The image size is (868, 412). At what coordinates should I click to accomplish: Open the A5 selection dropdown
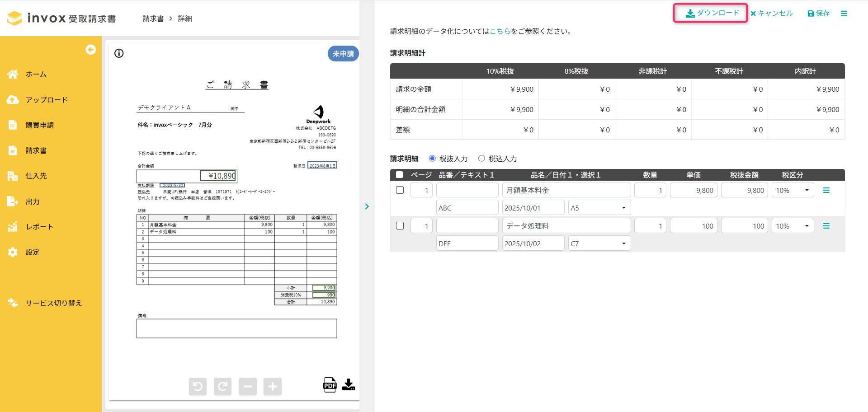(x=599, y=208)
